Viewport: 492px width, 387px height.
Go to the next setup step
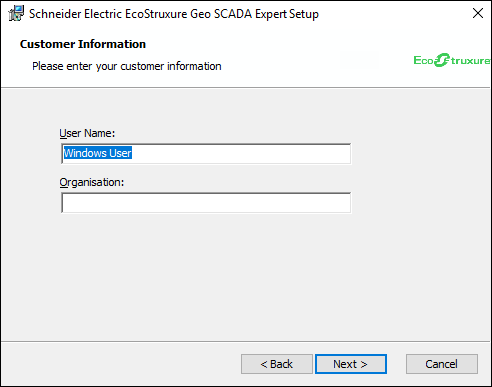pos(351,364)
